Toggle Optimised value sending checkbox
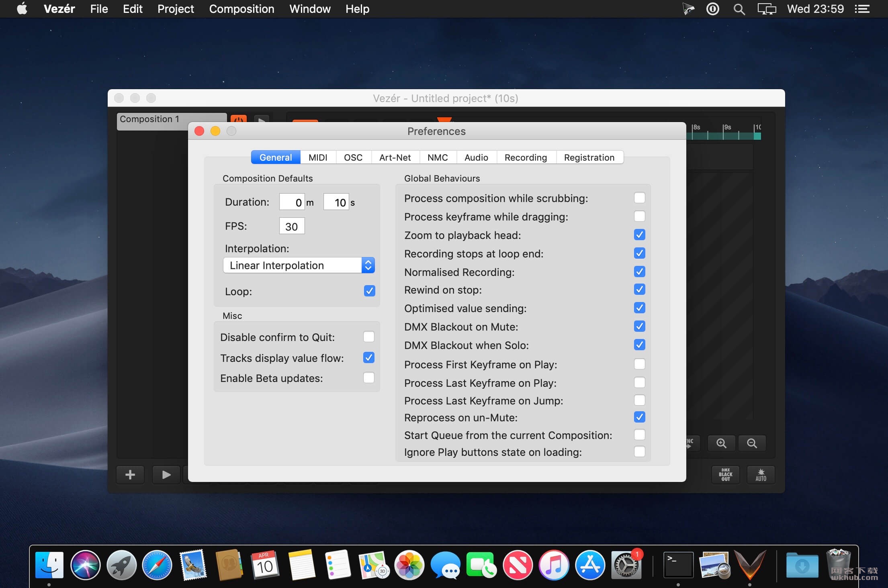 coord(639,308)
